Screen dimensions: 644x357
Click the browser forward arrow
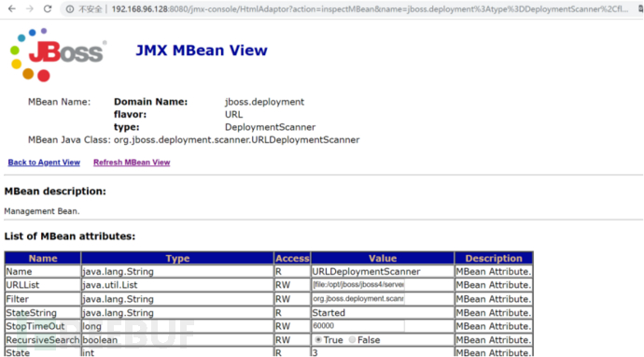click(30, 8)
